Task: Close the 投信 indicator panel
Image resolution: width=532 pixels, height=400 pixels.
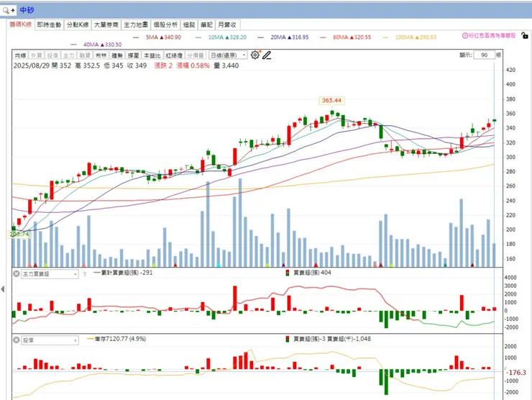Action: [17, 340]
